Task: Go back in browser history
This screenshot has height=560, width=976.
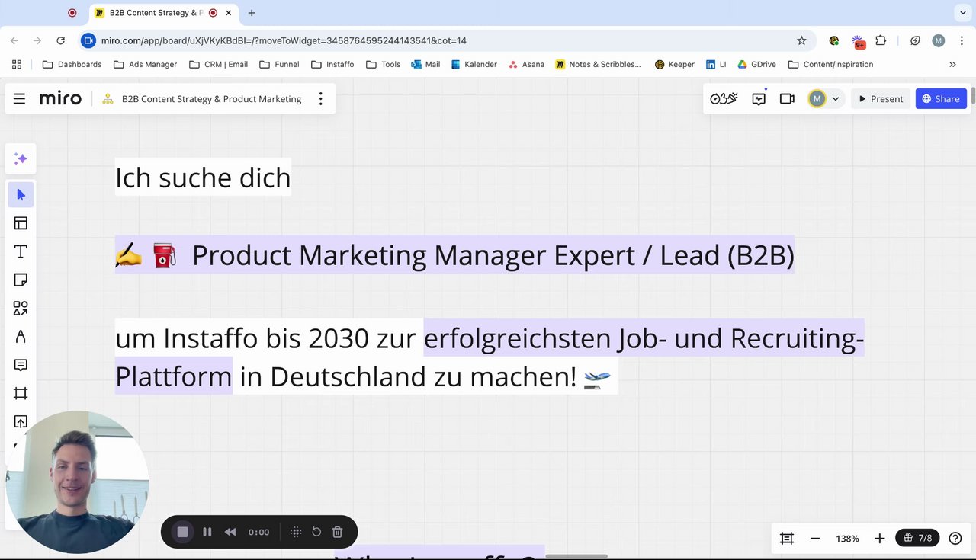Action: pos(14,40)
